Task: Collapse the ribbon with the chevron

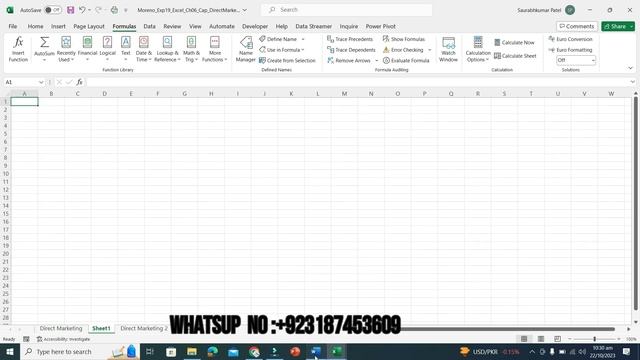Action: point(630,68)
